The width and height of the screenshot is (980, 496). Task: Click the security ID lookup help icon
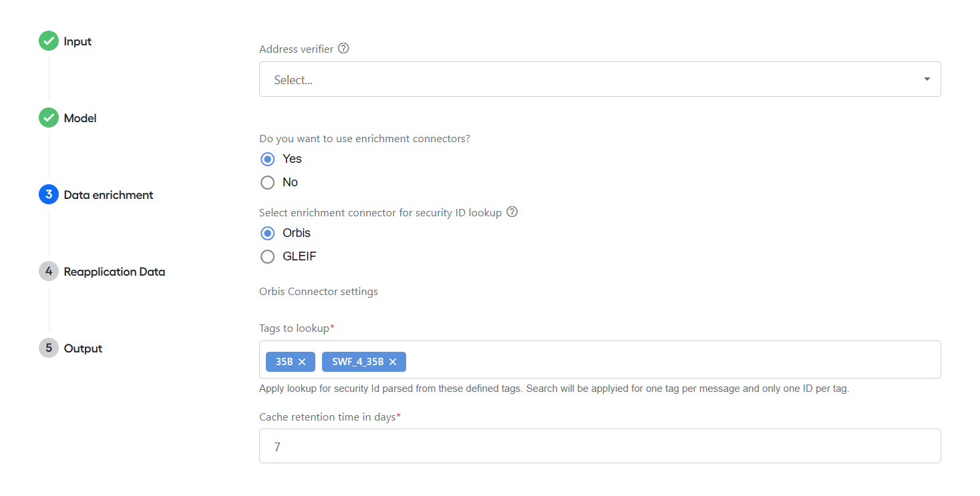click(512, 212)
